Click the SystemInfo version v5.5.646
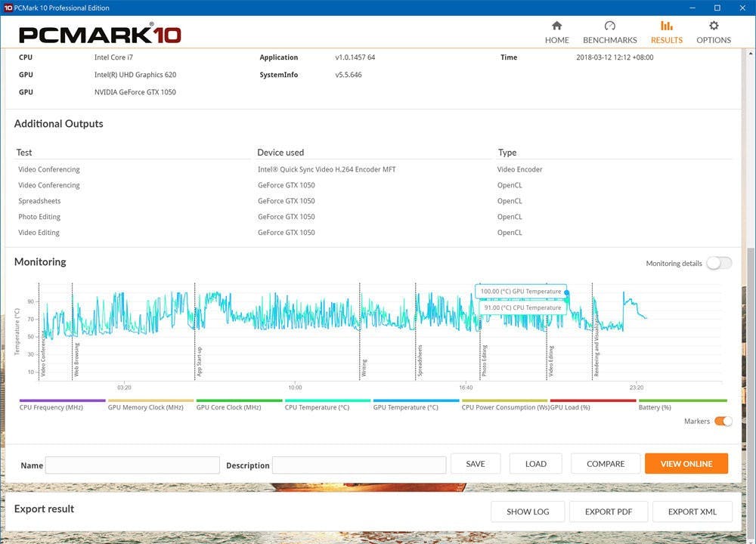 coord(348,75)
